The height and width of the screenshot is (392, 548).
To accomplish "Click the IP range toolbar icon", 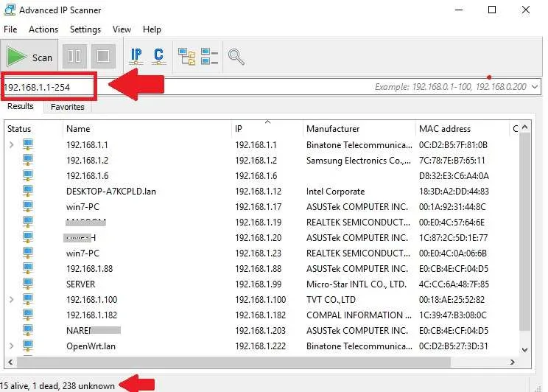I will click(136, 56).
